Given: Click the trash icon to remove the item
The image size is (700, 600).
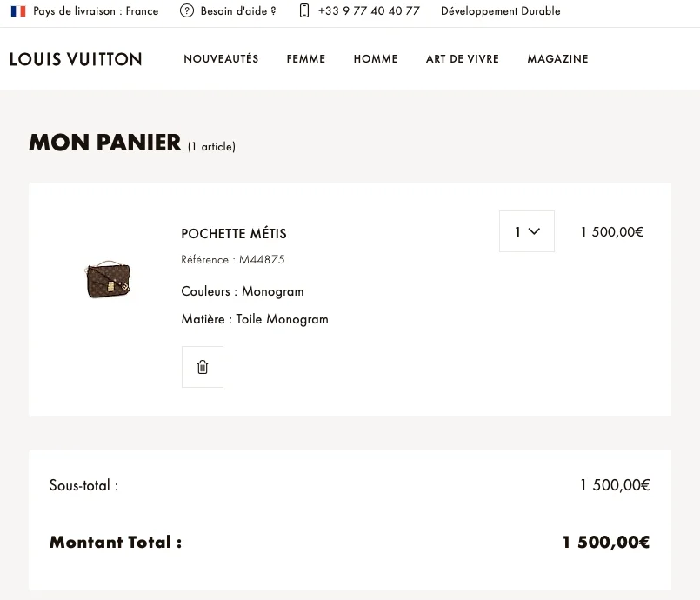Looking at the screenshot, I should point(202,366).
